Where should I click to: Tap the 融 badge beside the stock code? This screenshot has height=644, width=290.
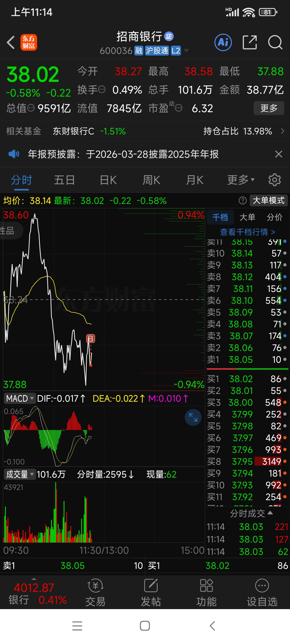(139, 51)
